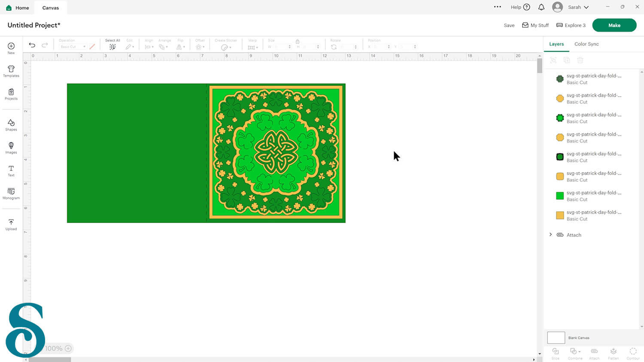Open the Images library

pyautogui.click(x=11, y=148)
